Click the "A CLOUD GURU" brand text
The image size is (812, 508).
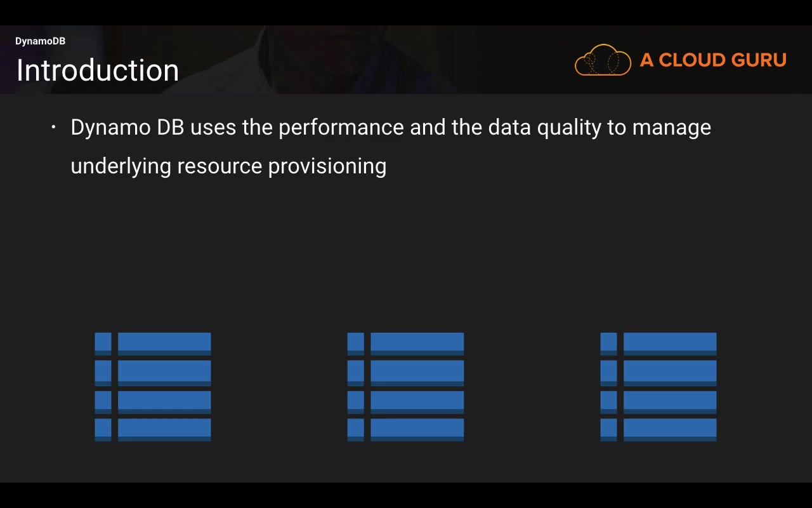coord(713,60)
